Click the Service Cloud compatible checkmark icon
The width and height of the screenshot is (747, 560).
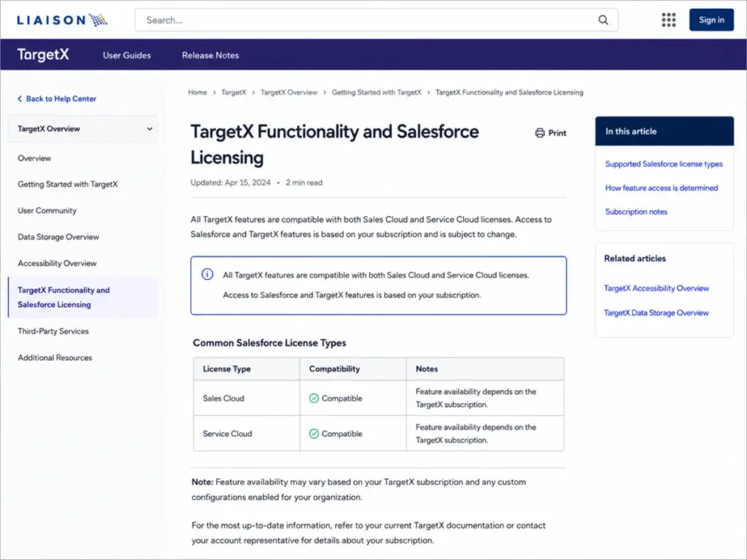314,433
